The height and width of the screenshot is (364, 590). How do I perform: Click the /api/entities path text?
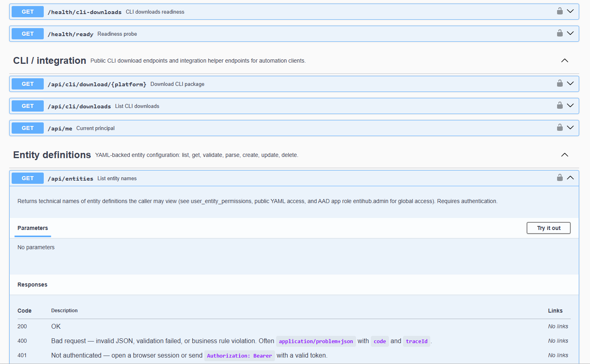point(71,179)
